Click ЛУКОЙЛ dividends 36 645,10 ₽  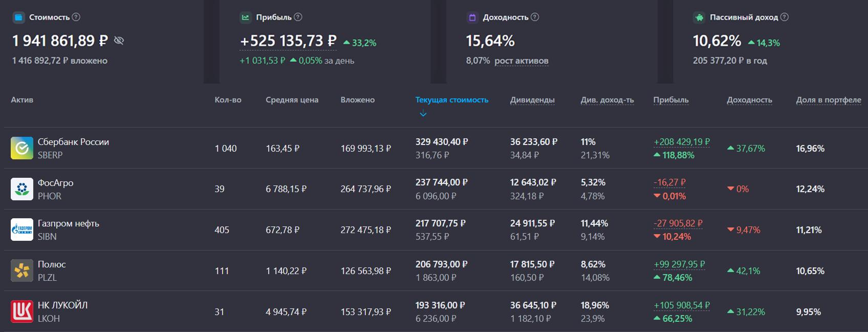click(x=533, y=305)
